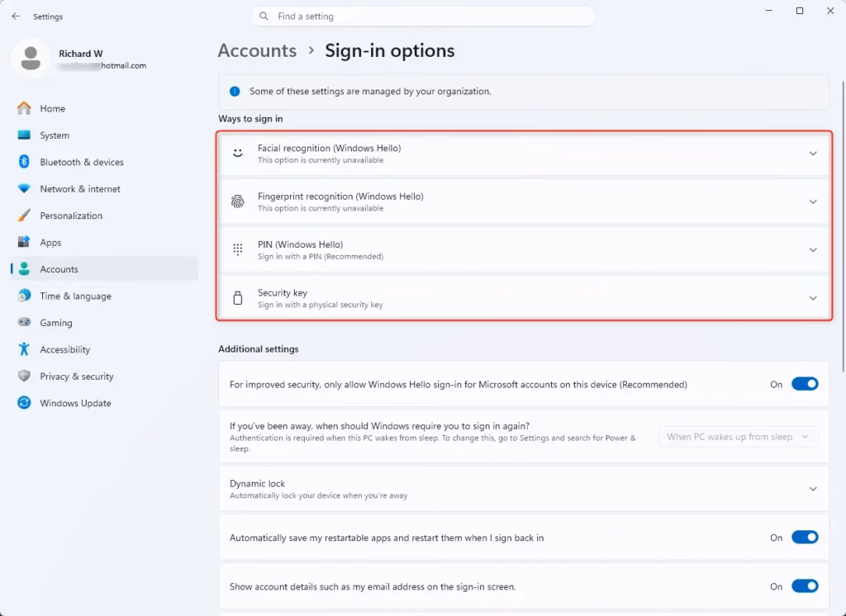This screenshot has height=616, width=846.
Task: Click the Accessibility figure icon
Action: click(x=24, y=349)
